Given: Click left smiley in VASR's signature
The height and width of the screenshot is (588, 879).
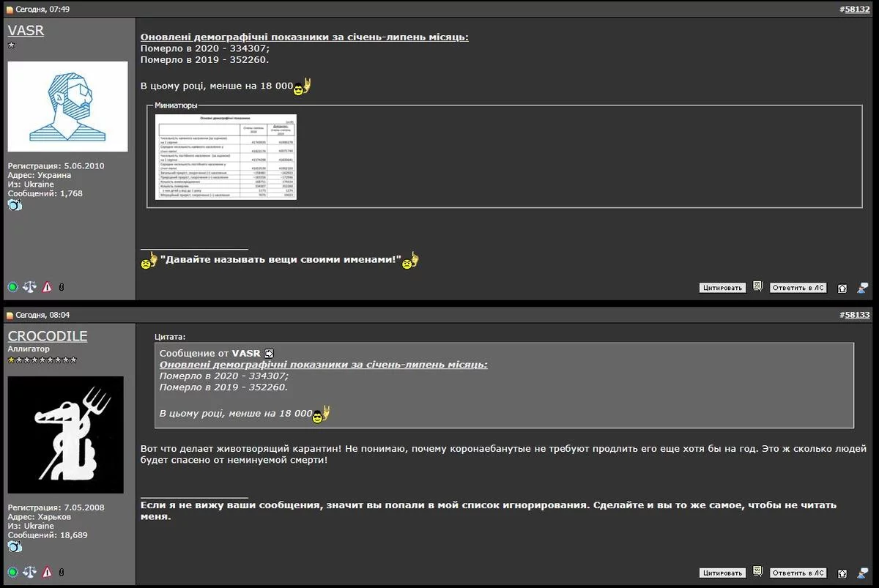Looking at the screenshot, I should (x=149, y=261).
